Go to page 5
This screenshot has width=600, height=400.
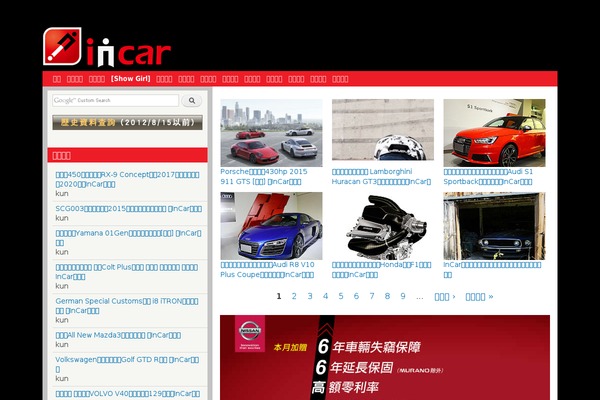coord(341,296)
